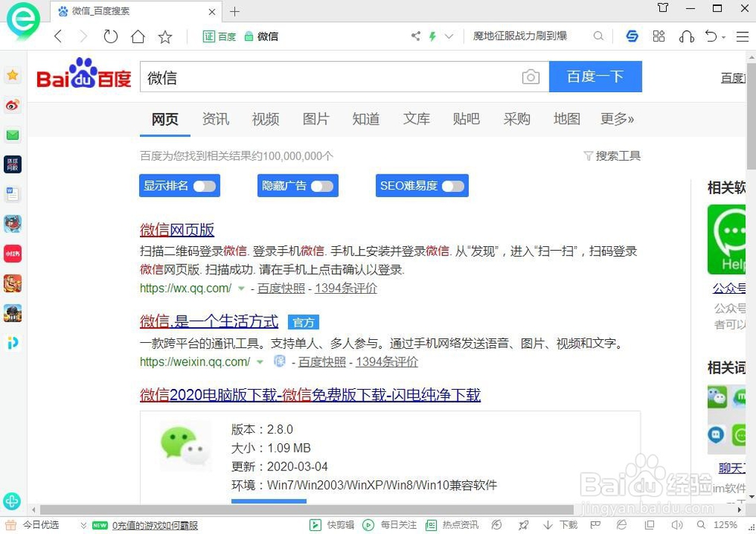This screenshot has width=756, height=534.
Task: Bookmark this page with the star icon
Action: tap(165, 36)
